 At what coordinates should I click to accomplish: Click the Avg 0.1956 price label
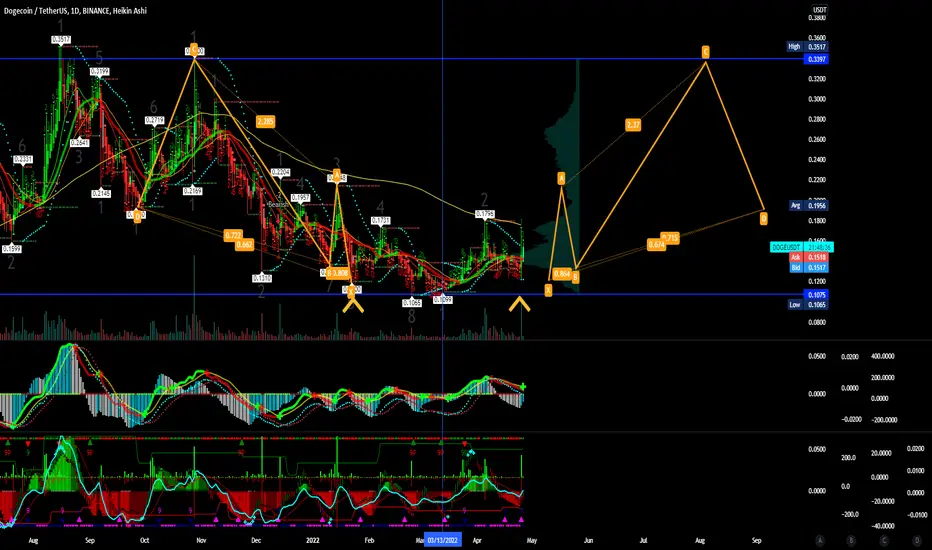pyautogui.click(x=808, y=206)
